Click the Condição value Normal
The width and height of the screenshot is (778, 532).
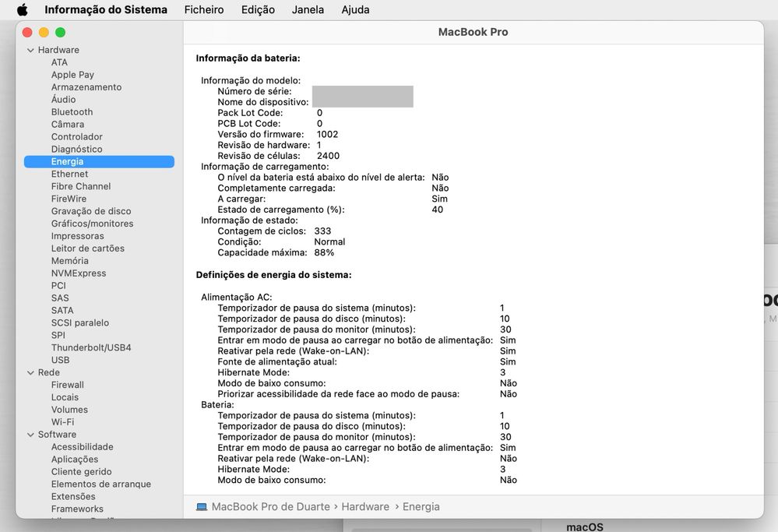tap(329, 241)
